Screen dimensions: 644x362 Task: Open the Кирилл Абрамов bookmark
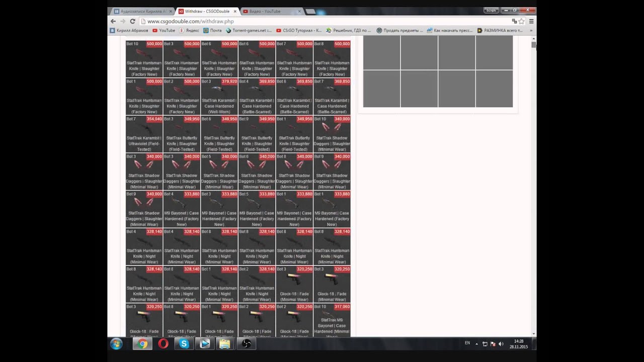pos(129,30)
